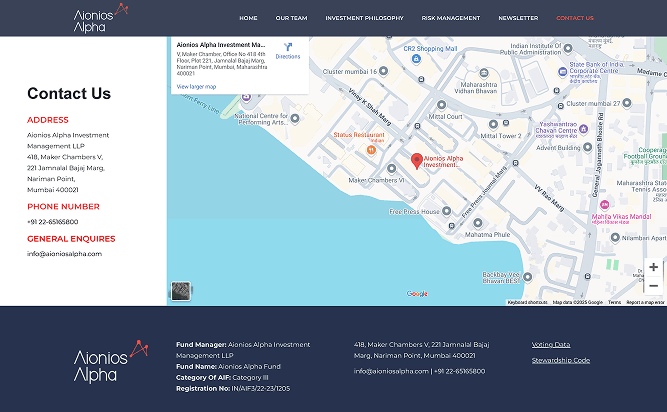Click the Advent Building map marker
This screenshot has height=412, width=667.
587,147
